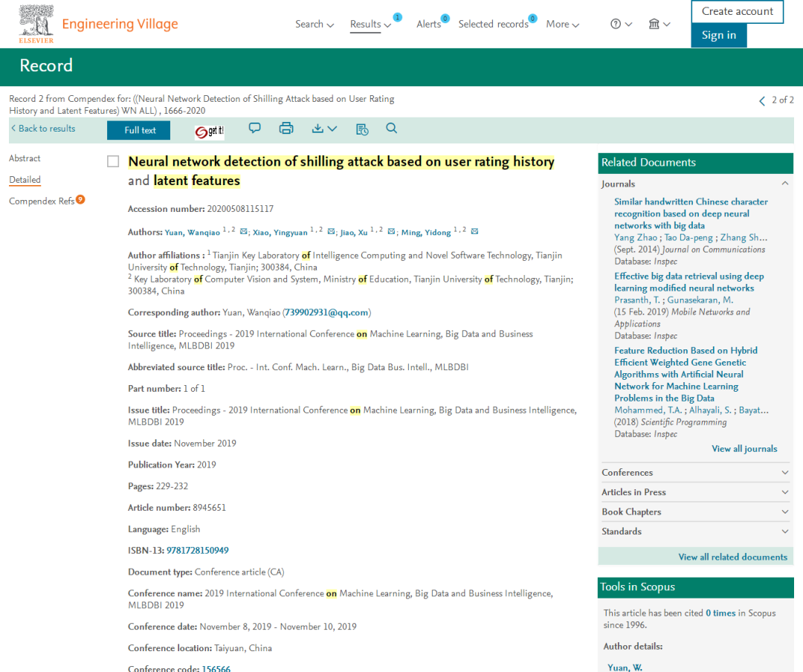The width and height of the screenshot is (803, 672).
Task: Click the 0 times cited link
Action: coord(720,613)
